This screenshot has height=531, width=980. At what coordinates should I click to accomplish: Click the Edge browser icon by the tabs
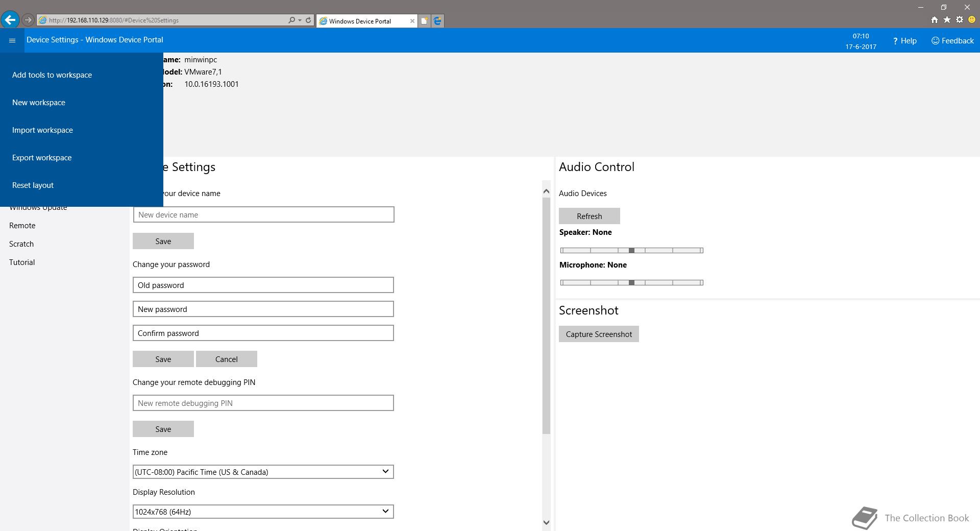(x=437, y=21)
